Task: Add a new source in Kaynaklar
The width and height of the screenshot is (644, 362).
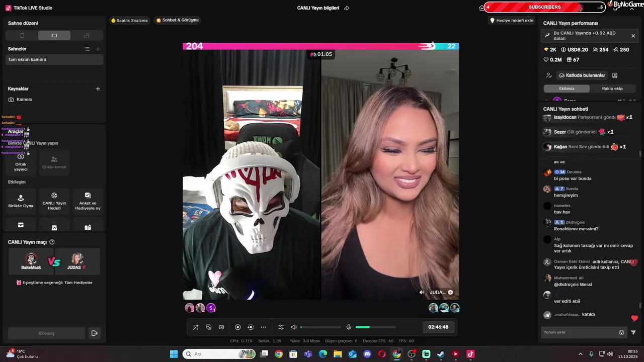Action: 98,88
